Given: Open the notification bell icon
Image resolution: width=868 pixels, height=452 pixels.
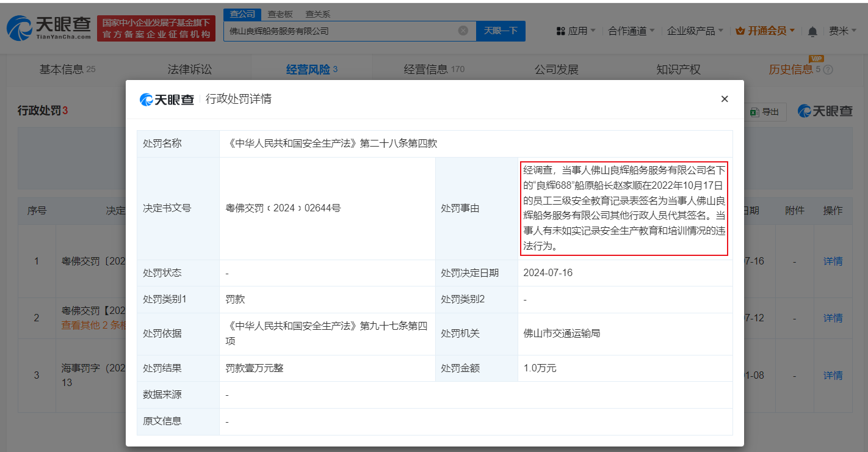Looking at the screenshot, I should point(812,29).
